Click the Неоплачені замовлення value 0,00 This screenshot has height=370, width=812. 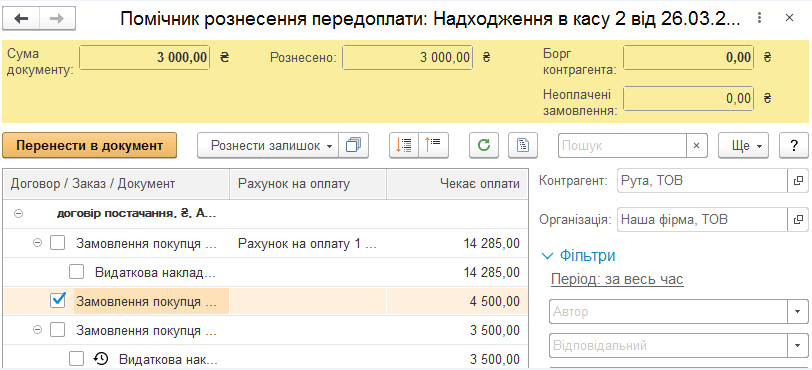coord(688,98)
